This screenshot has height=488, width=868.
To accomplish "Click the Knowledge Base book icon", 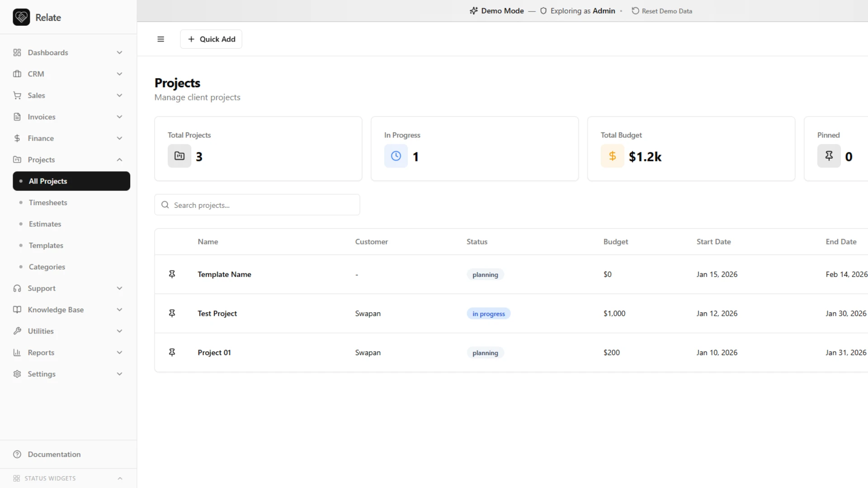I will (17, 310).
